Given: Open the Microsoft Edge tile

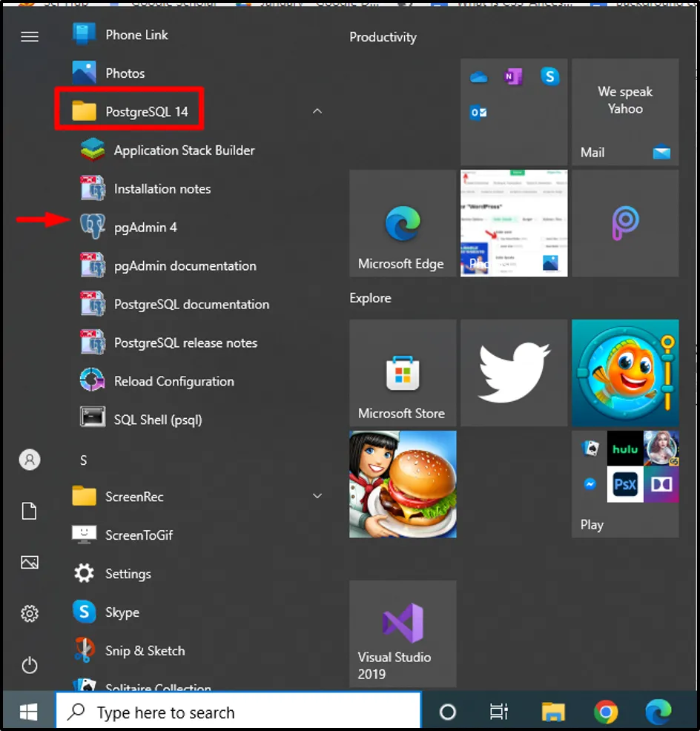Looking at the screenshot, I should point(403,223).
